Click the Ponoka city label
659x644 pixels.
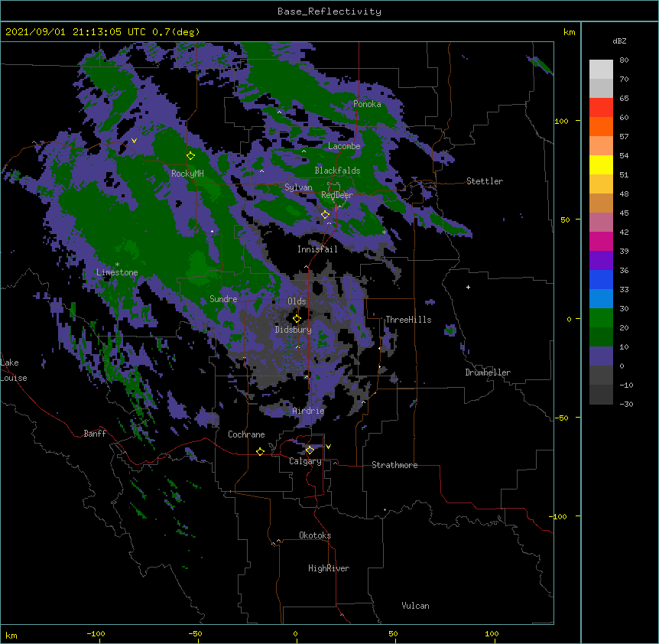(367, 104)
